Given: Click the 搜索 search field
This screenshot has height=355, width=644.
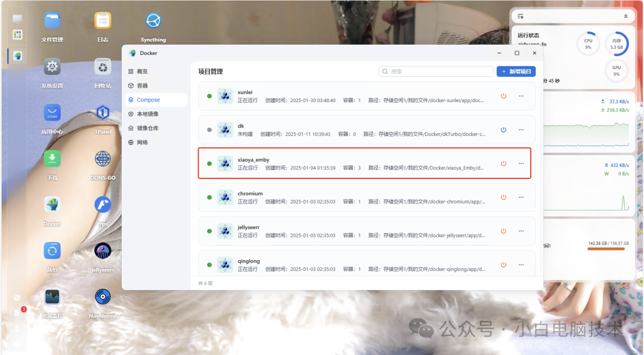Looking at the screenshot, I should (x=436, y=72).
